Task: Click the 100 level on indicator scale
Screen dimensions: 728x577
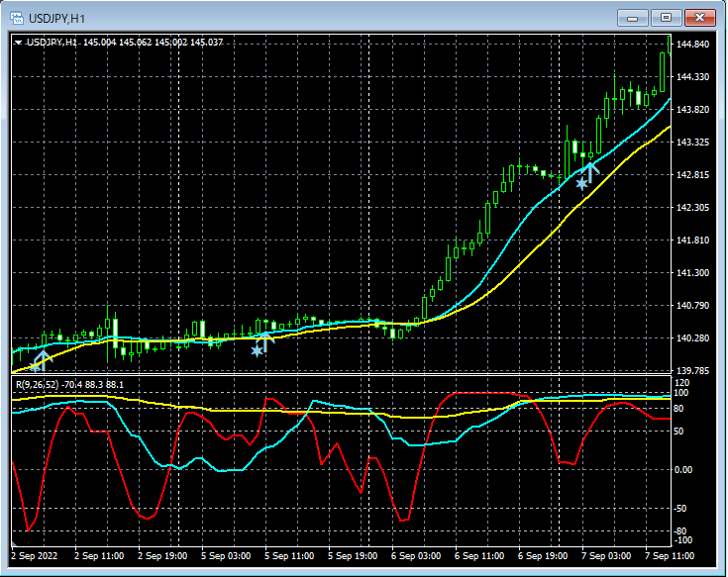Action: coord(681,393)
